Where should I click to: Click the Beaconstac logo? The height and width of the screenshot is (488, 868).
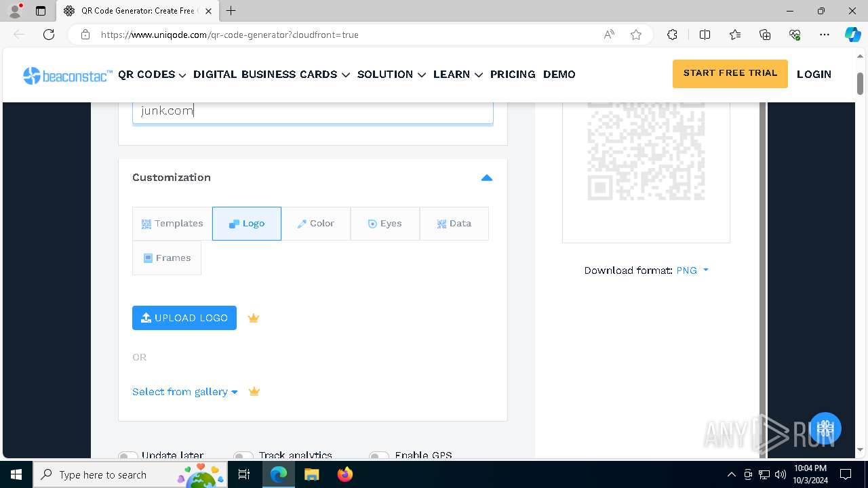68,75
